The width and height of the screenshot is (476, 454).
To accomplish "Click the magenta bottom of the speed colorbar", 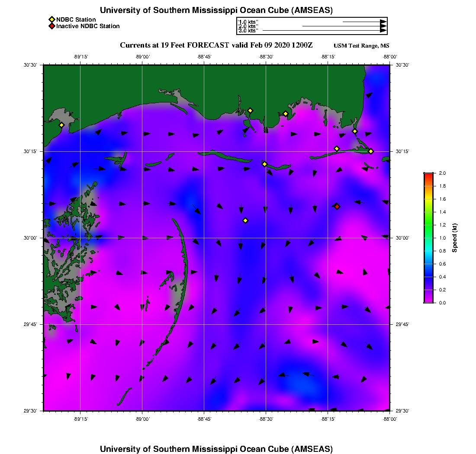I will pos(428,301).
